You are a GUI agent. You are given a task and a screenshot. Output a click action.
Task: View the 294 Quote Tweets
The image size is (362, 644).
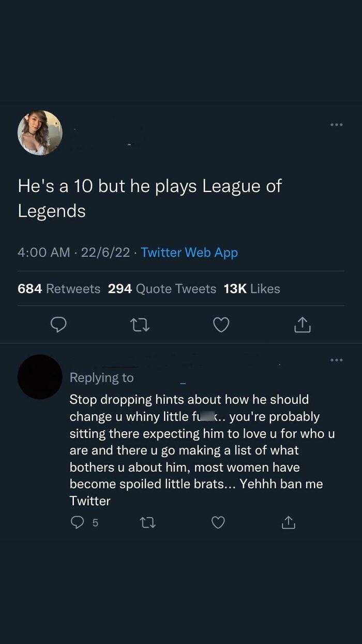[162, 289]
